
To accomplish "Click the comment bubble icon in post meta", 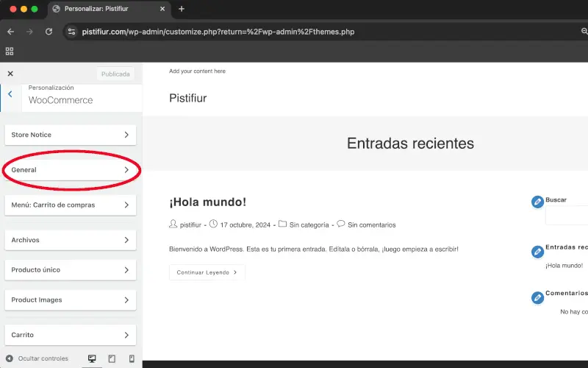I will click(x=340, y=224).
